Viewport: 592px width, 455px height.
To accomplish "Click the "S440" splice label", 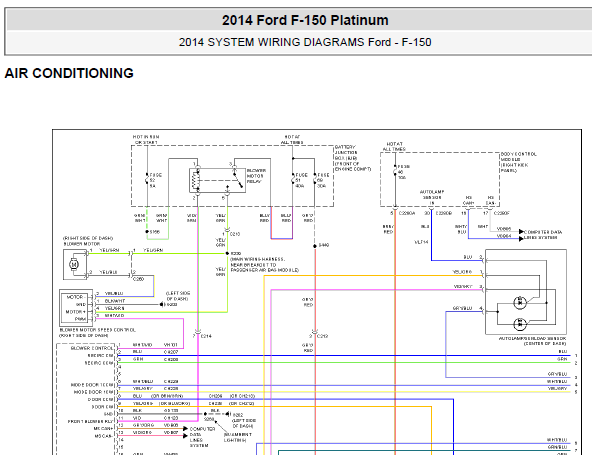I will tap(324, 245).
